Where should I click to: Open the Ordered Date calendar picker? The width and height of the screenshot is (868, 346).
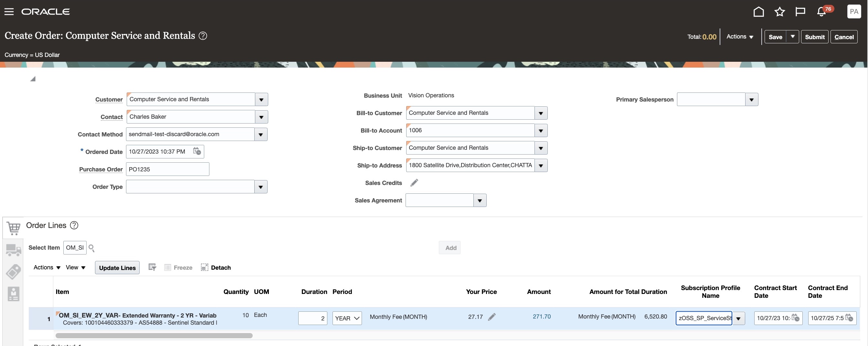coord(197,151)
